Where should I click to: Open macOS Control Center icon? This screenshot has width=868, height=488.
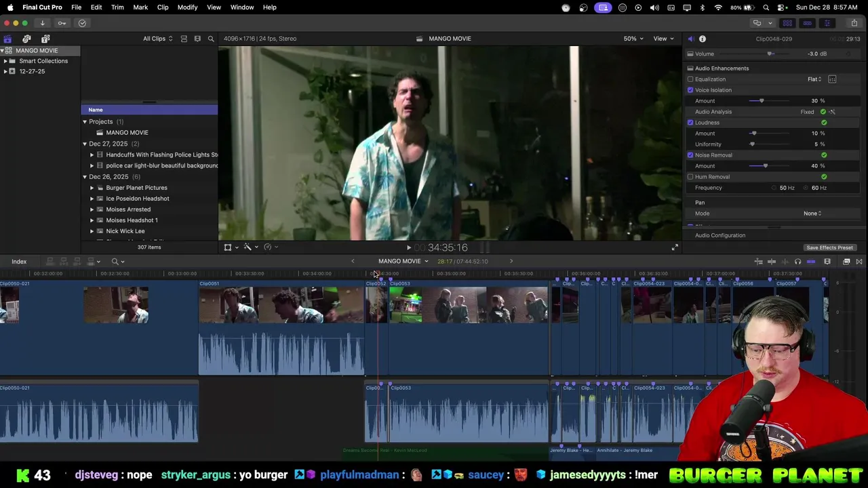click(783, 7)
